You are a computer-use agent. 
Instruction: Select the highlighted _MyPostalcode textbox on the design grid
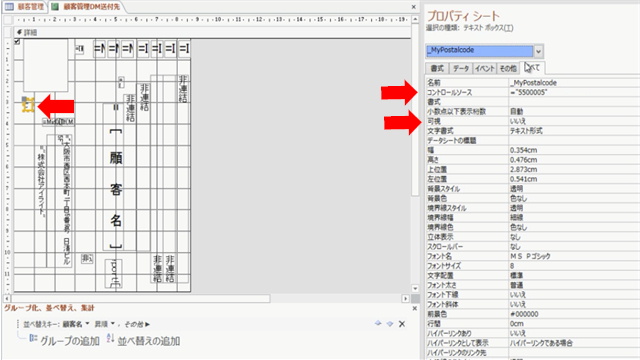click(28, 106)
